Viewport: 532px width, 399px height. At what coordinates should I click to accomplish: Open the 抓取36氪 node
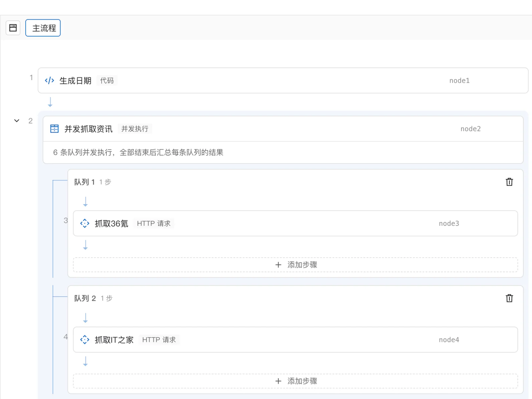(295, 223)
